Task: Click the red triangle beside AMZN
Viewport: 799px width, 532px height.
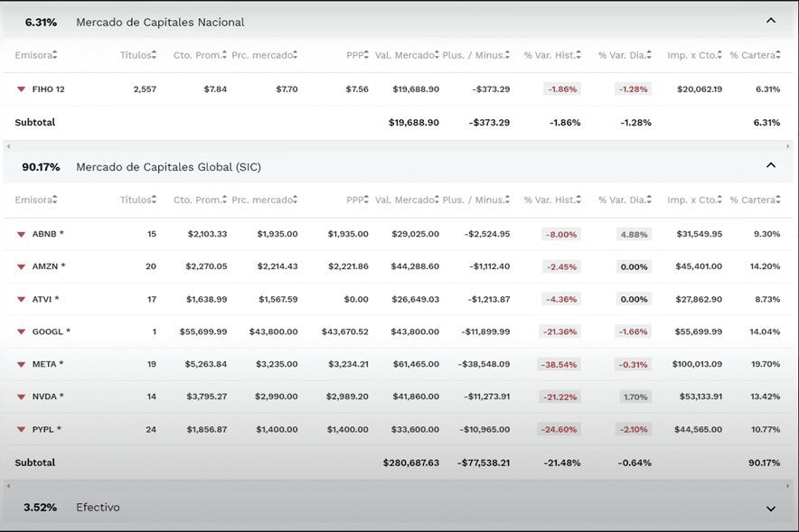Action: pos(21,266)
